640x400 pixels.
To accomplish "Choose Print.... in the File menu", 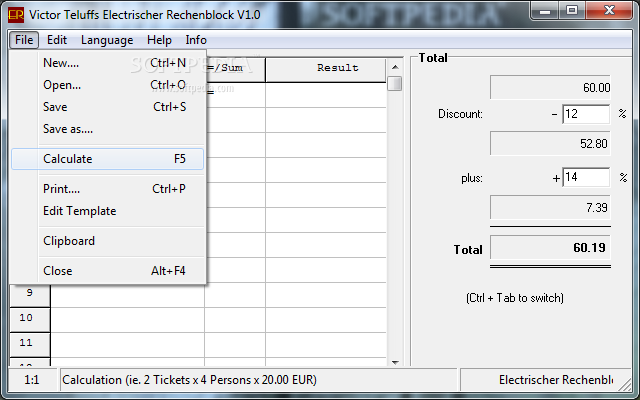I will click(108, 189).
